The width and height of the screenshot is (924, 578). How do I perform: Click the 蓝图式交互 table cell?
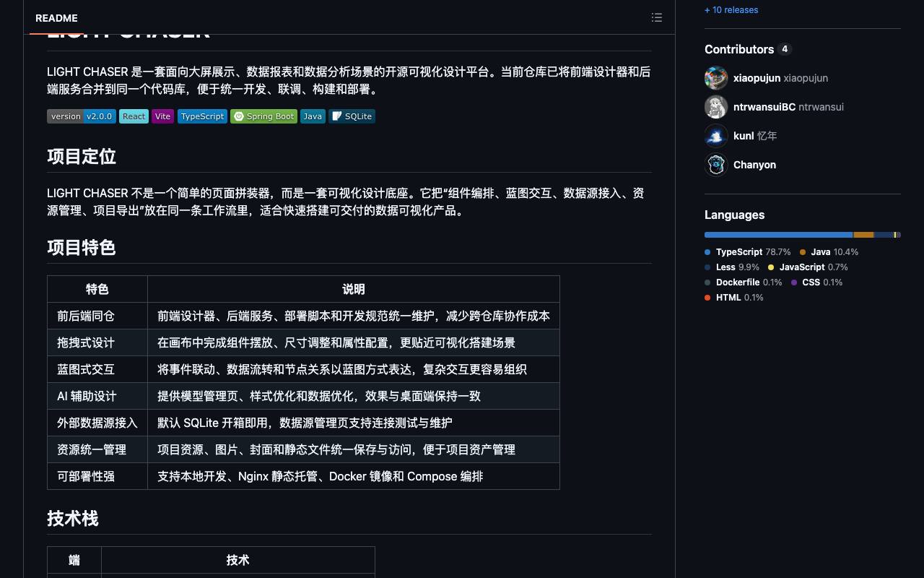tap(97, 369)
